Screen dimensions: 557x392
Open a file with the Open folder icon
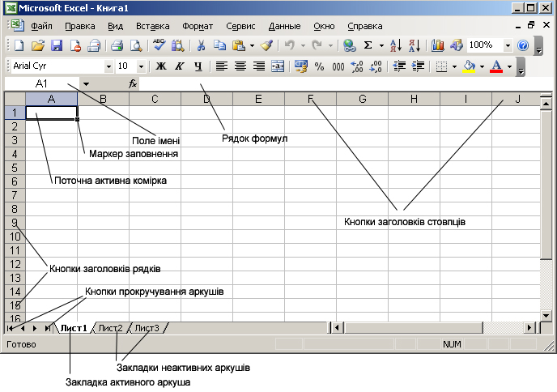click(38, 45)
